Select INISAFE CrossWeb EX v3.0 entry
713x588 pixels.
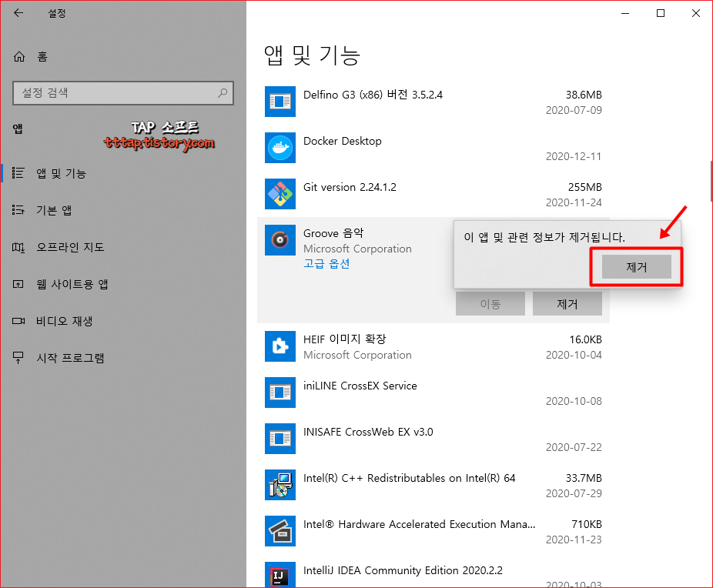[x=433, y=439]
